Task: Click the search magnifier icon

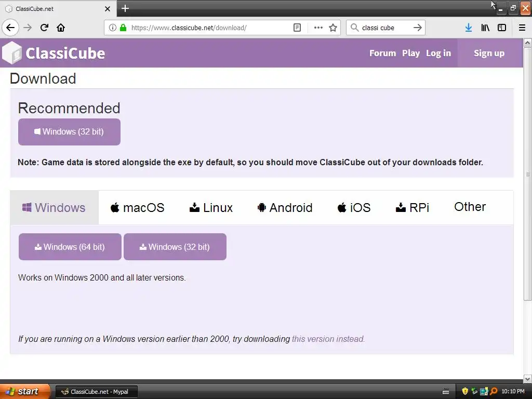Action: [354, 28]
